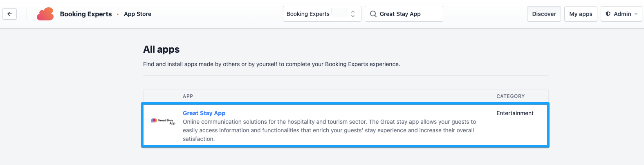This screenshot has width=644, height=165.
Task: Go to the Discover tab
Action: pyautogui.click(x=544, y=14)
